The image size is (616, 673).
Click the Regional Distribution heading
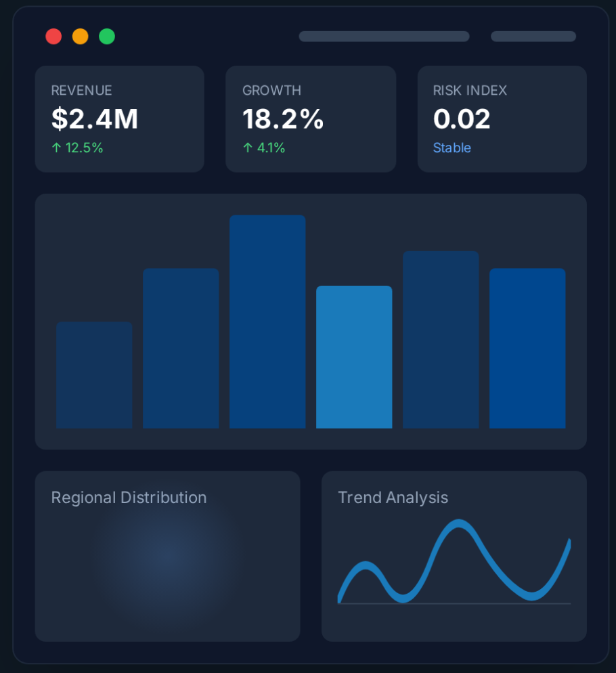(129, 498)
